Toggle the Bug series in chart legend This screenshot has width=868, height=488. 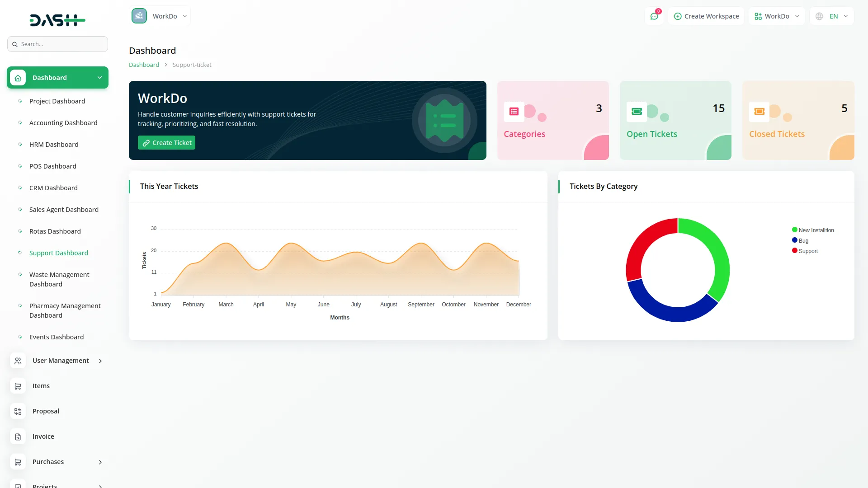pyautogui.click(x=803, y=241)
